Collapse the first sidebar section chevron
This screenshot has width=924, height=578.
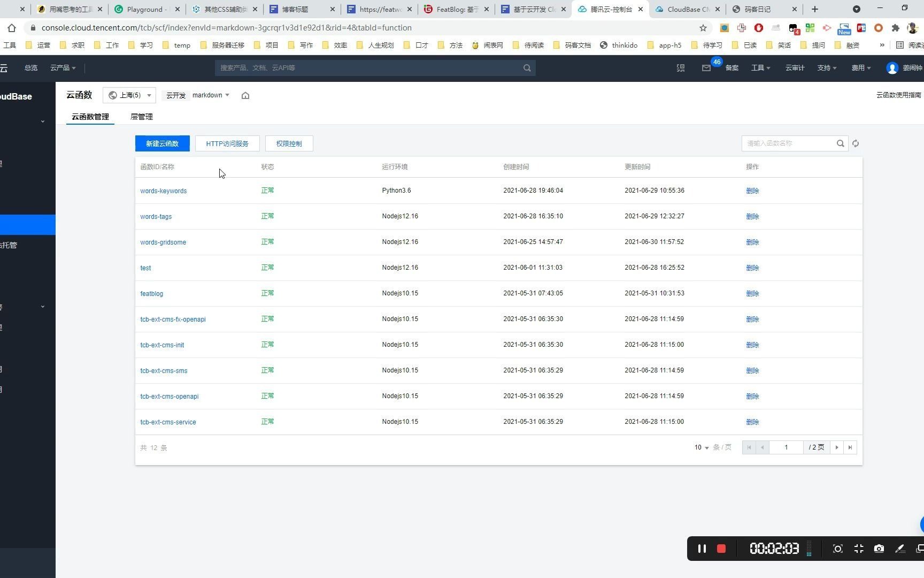[43, 121]
